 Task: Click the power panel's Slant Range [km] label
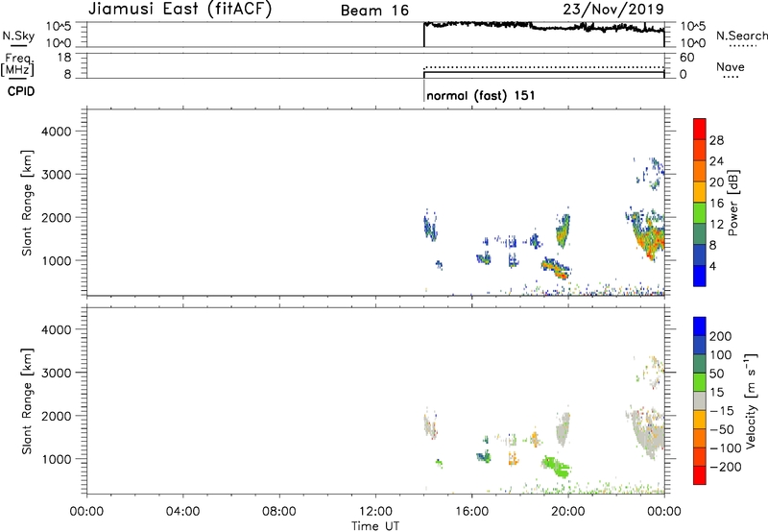click(x=27, y=203)
